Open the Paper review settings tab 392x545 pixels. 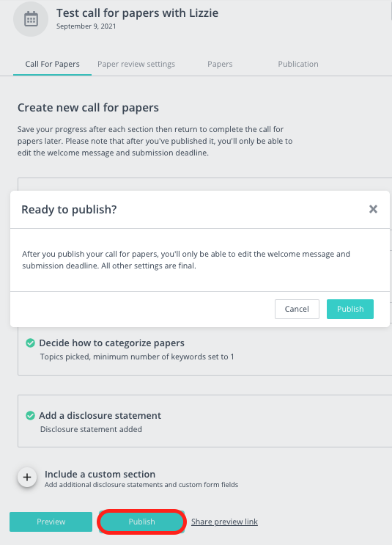[x=136, y=64]
